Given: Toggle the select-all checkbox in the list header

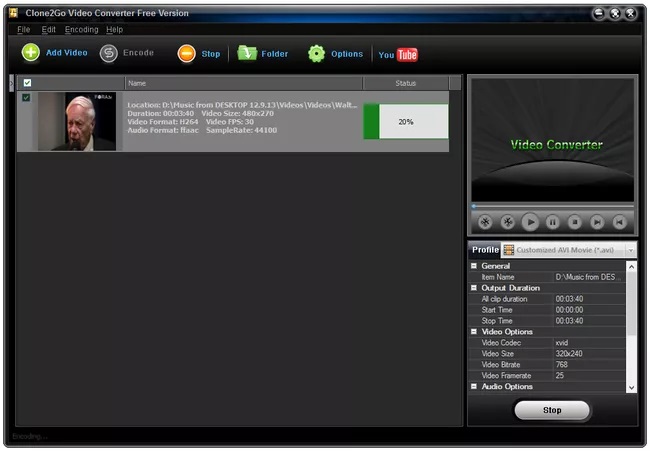Looking at the screenshot, I should (x=27, y=83).
